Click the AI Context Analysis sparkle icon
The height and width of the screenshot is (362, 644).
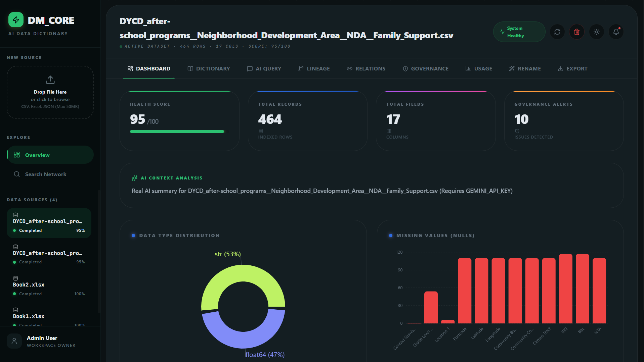pyautogui.click(x=135, y=178)
